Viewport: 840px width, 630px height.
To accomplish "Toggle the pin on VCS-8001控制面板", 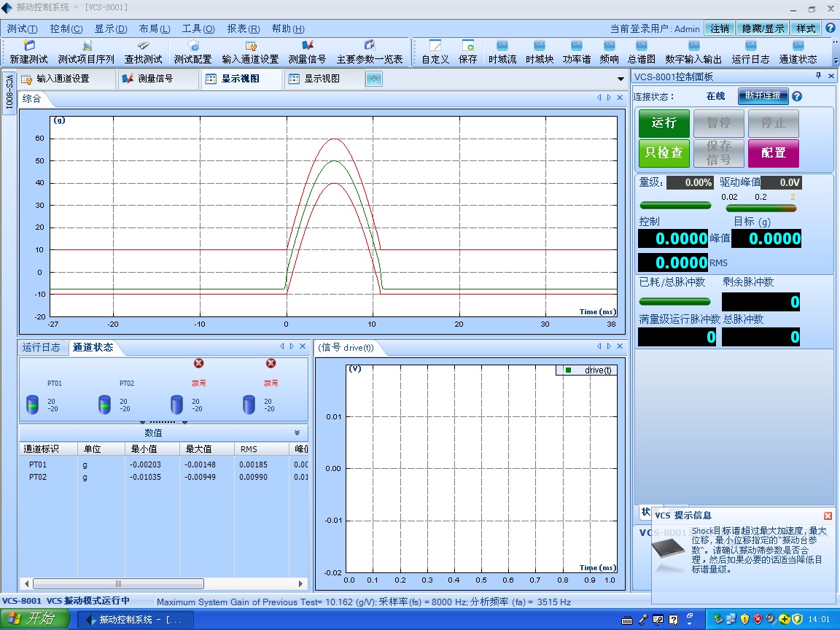I will point(818,76).
